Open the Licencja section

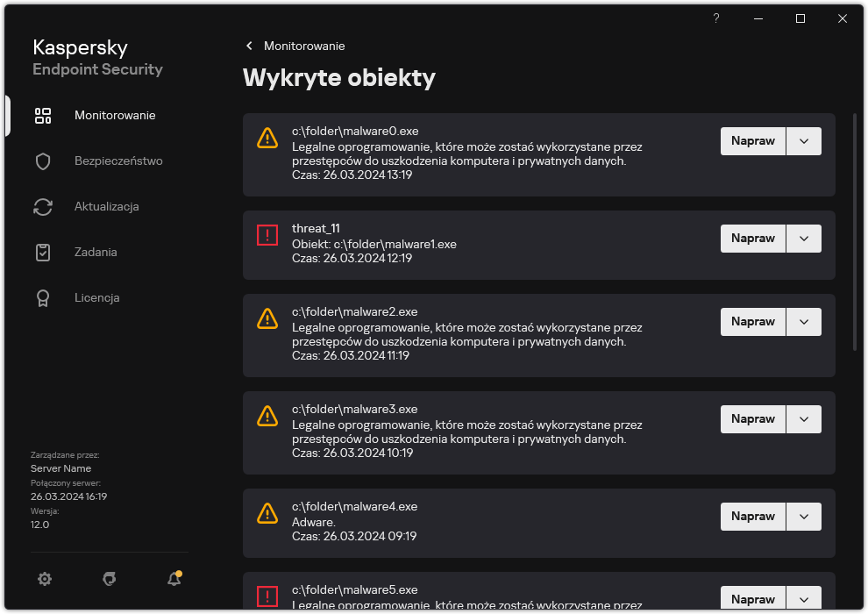pos(96,297)
